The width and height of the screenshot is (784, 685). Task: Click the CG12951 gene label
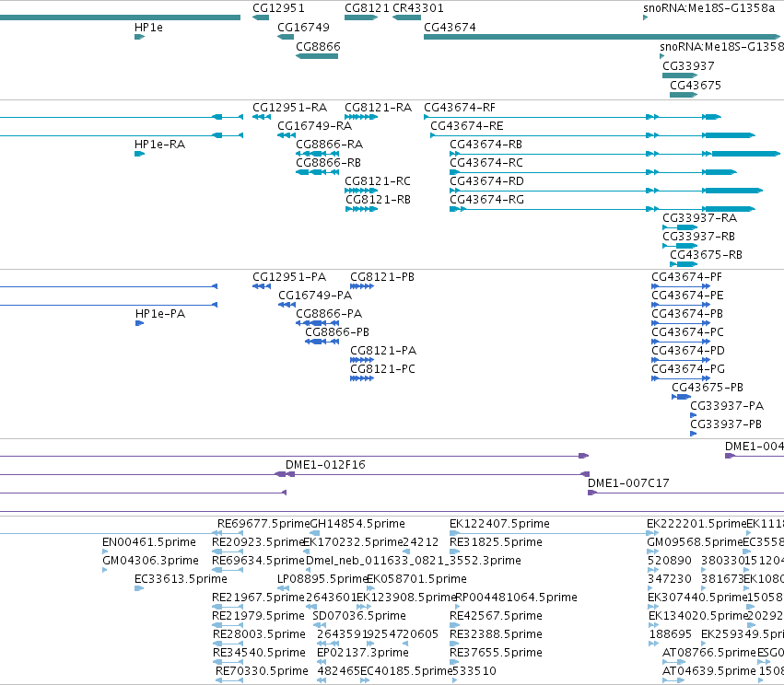pyautogui.click(x=278, y=8)
